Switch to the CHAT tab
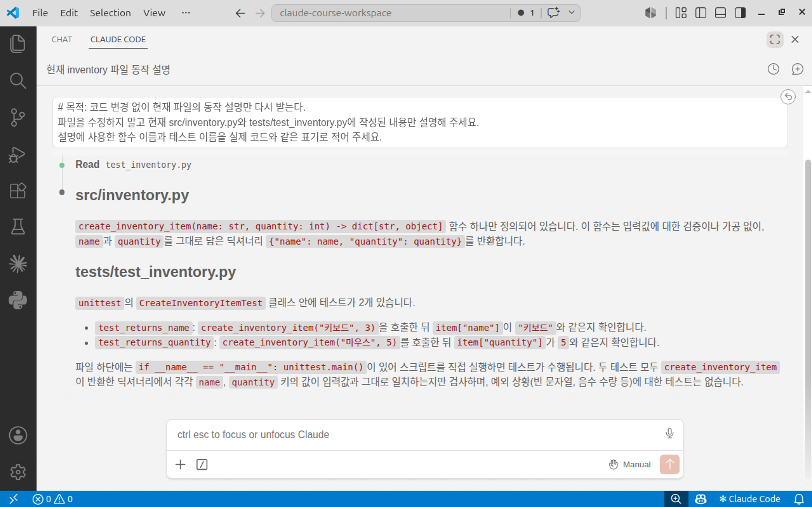Image resolution: width=812 pixels, height=507 pixels. 62,39
